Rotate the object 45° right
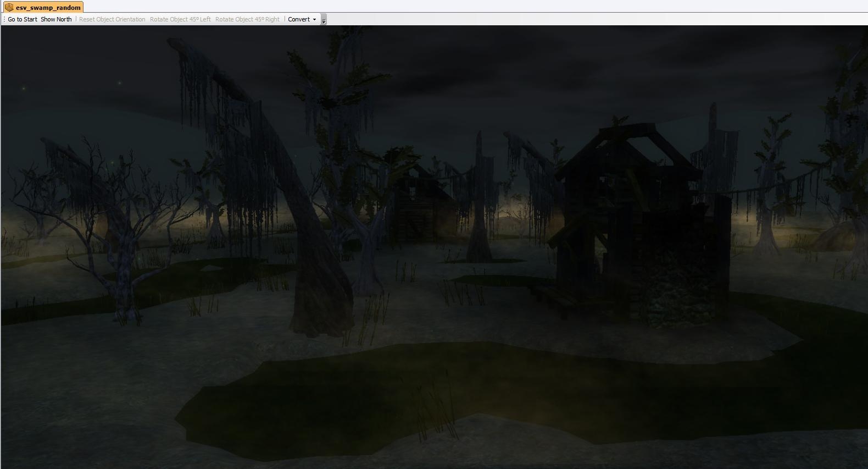 (247, 19)
